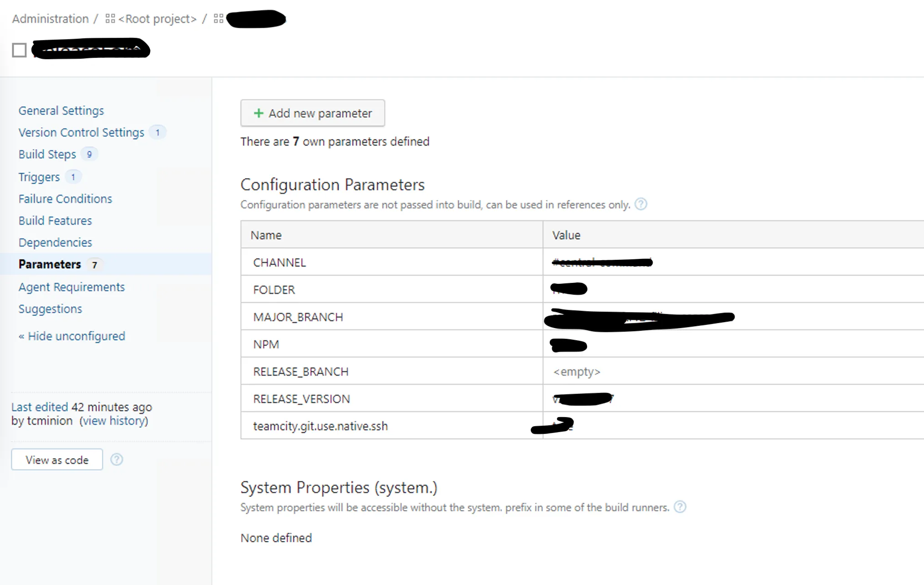Open the teamcity.git.use.native.ssh parameter row

pyautogui.click(x=320, y=426)
